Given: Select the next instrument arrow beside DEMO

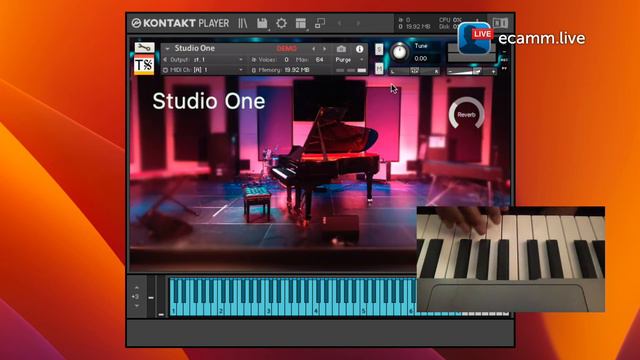Looking at the screenshot, I should point(324,49).
